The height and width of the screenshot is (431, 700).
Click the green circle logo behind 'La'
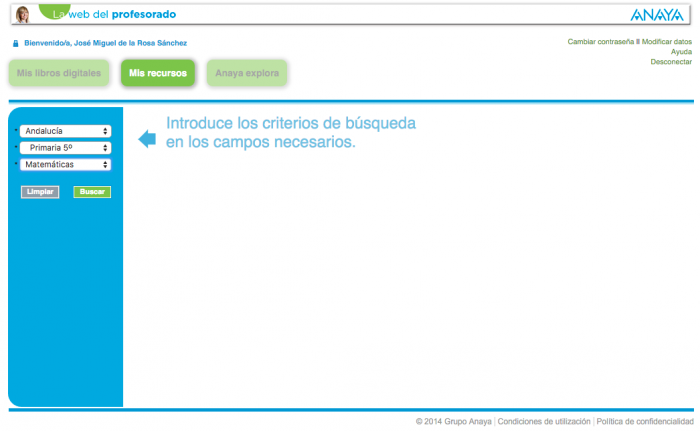(x=53, y=10)
